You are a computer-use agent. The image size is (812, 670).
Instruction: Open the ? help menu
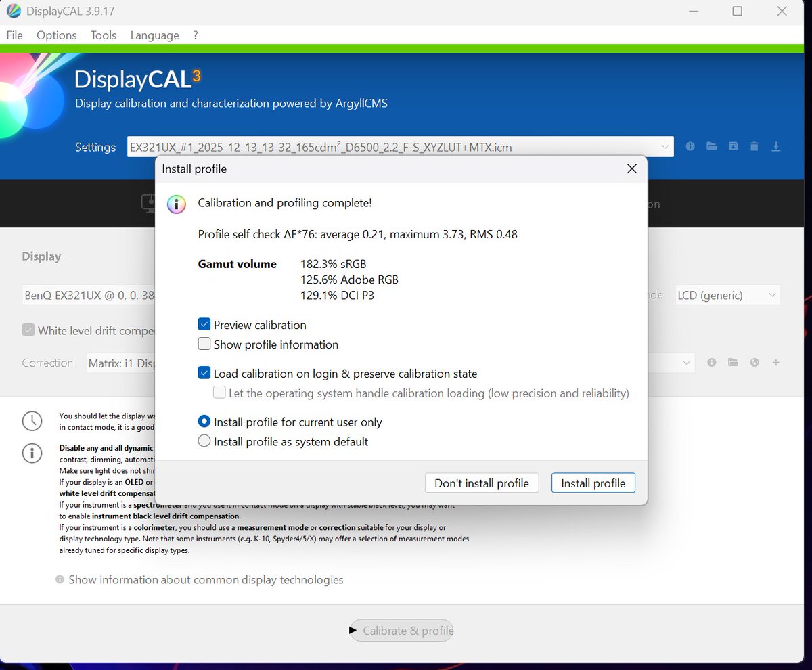[196, 35]
